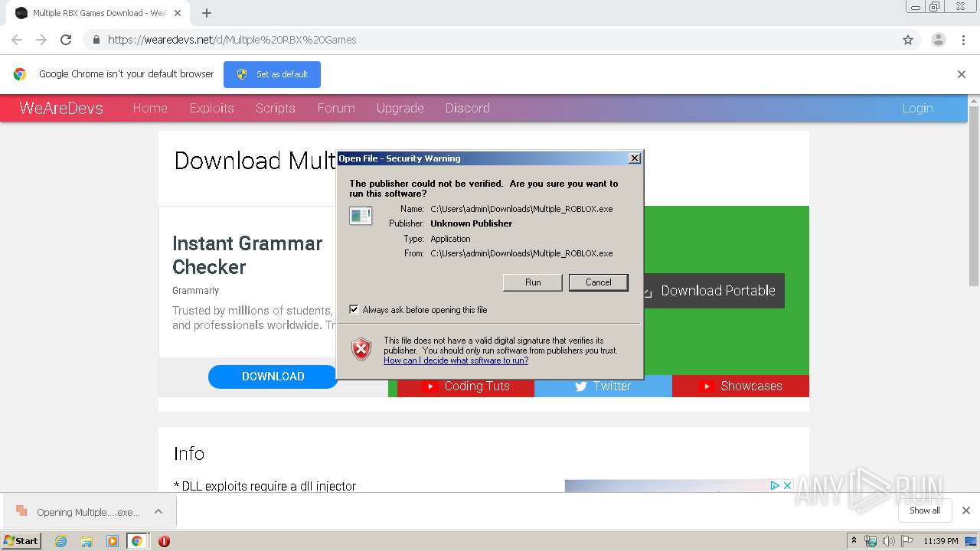This screenshot has height=551, width=980.
Task: Open AdChoices info icon on ad
Action: coord(775,485)
